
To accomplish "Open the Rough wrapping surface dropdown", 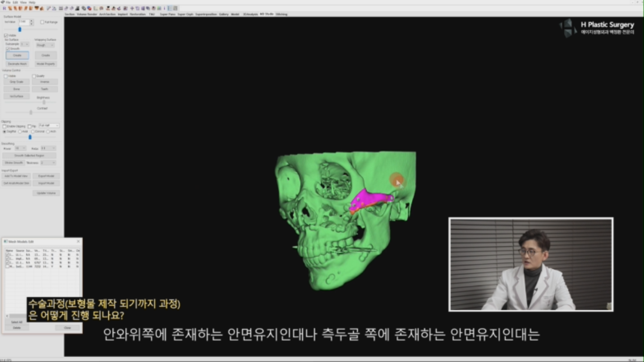I will (x=45, y=45).
